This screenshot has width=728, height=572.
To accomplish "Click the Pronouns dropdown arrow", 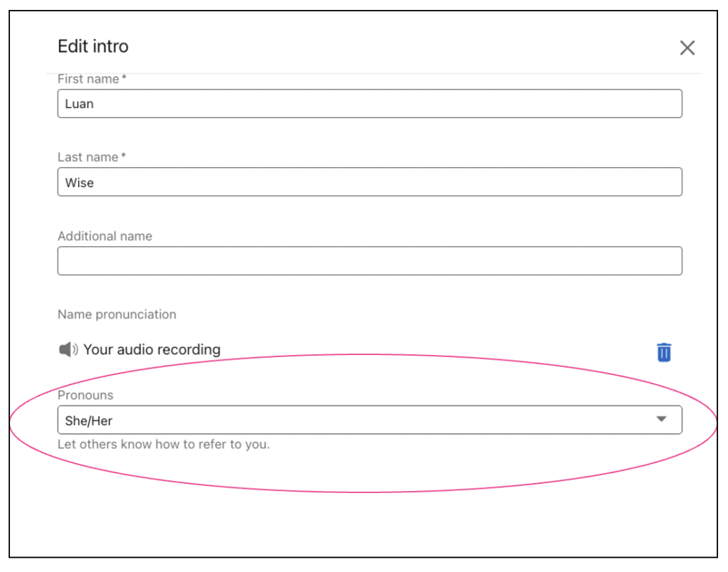I will [662, 419].
